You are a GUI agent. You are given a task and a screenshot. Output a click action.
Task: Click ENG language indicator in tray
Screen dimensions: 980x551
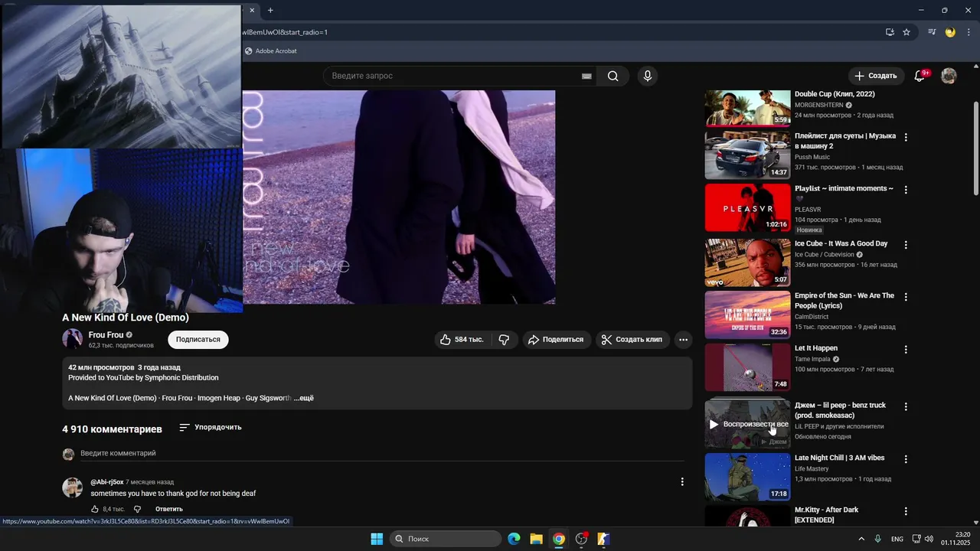(x=897, y=539)
